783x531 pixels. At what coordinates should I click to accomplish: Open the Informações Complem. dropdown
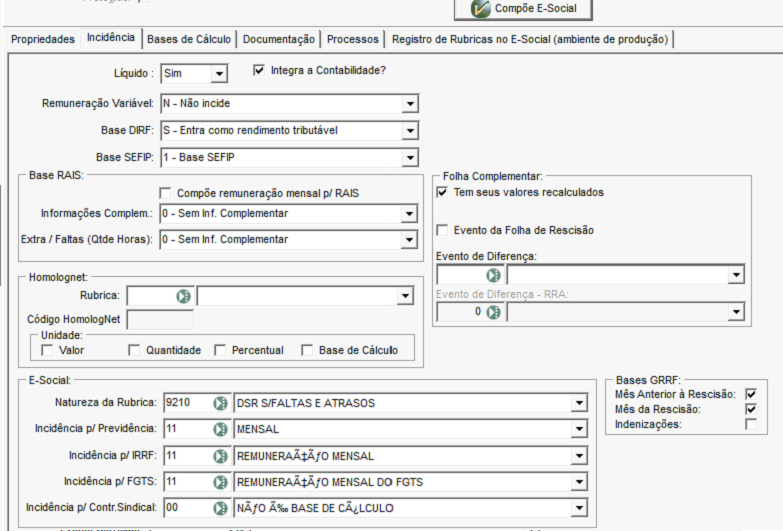408,214
